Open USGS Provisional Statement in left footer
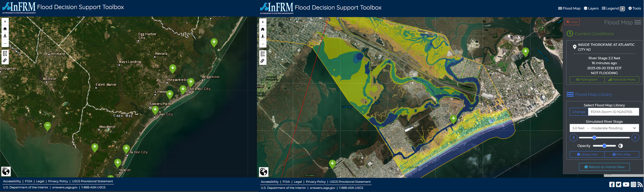Screen dimensions: 644x192 point(93,181)
